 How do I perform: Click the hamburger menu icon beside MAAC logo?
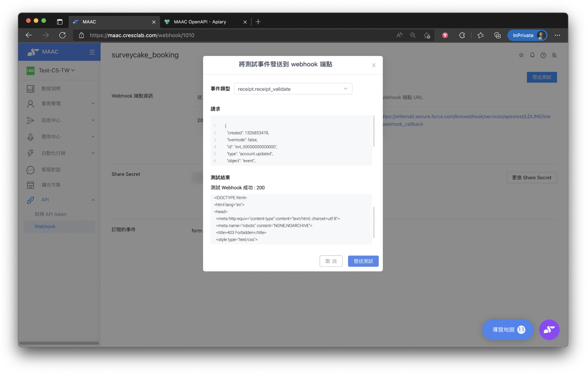tap(92, 52)
